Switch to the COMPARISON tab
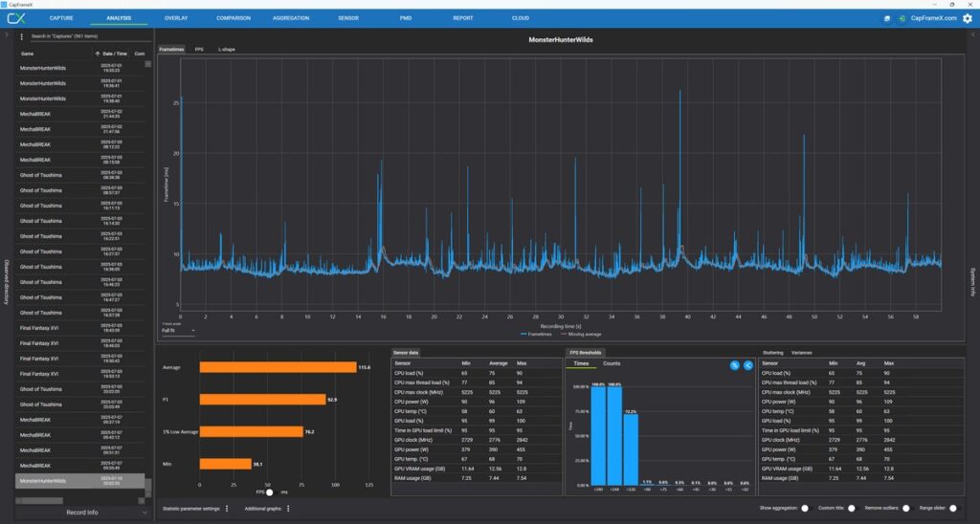Viewport: 980px width, 524px height. coord(234,18)
